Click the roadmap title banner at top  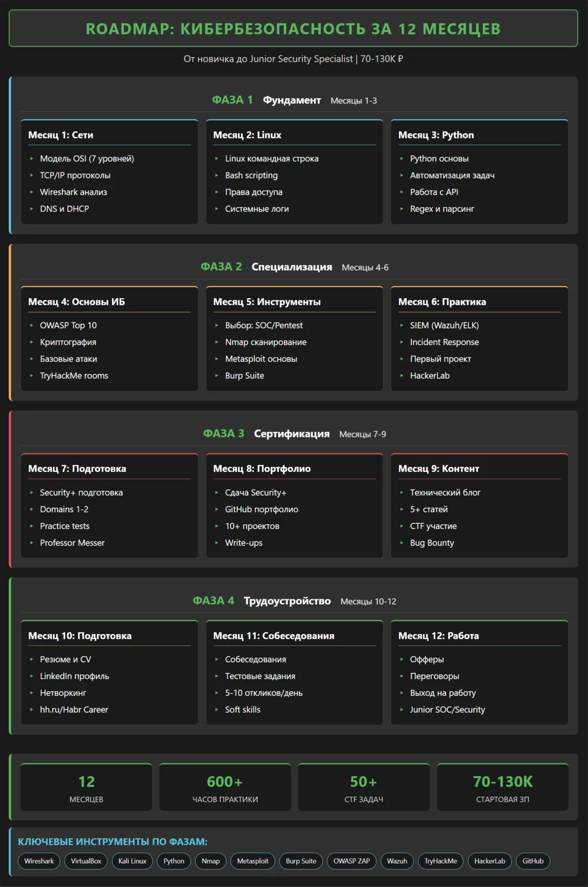tap(293, 29)
